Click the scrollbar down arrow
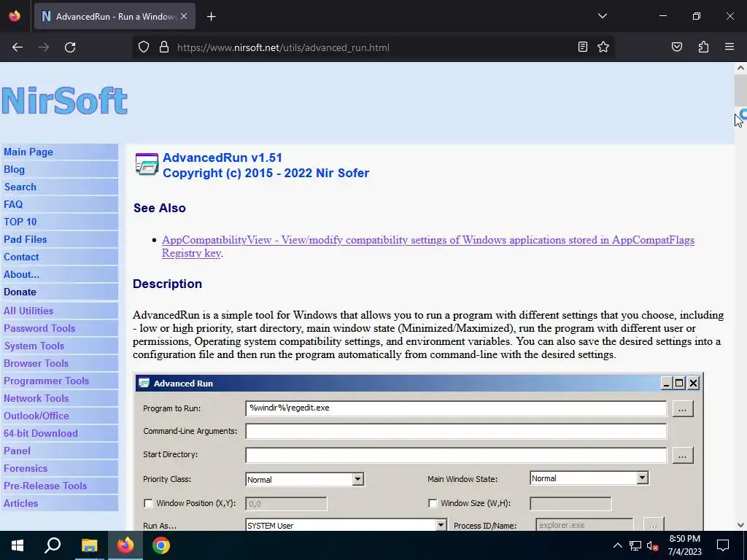The height and width of the screenshot is (560, 747). [740, 525]
